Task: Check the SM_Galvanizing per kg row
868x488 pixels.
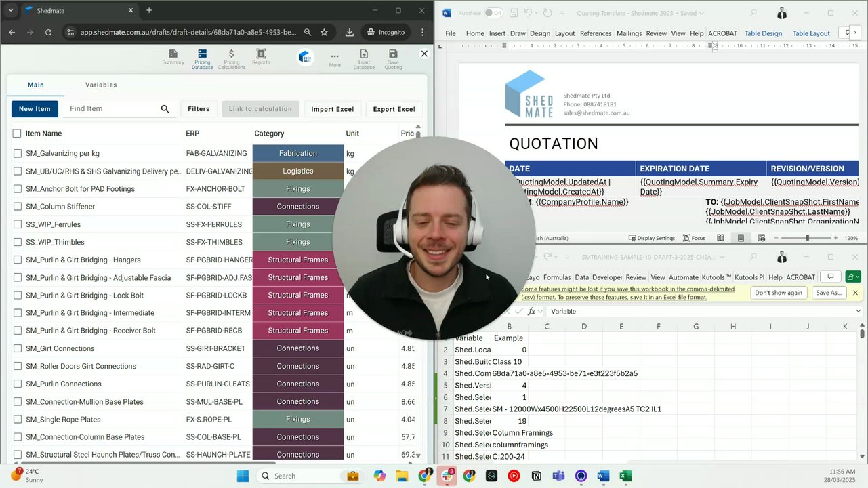Action: pyautogui.click(x=18, y=154)
